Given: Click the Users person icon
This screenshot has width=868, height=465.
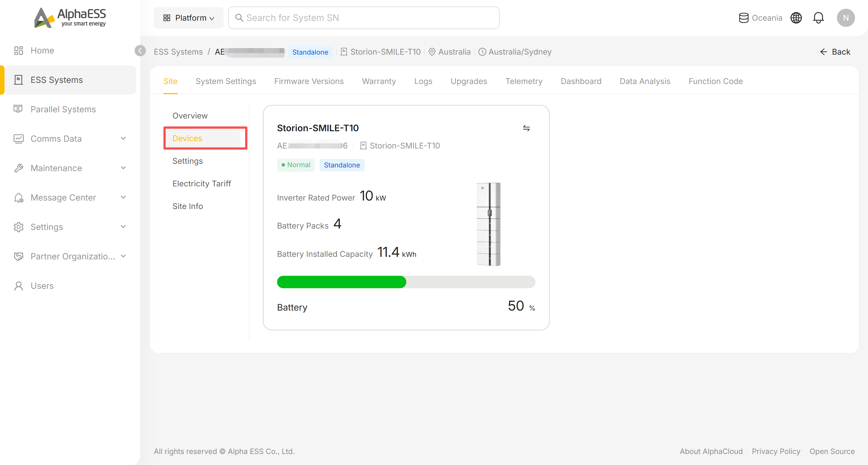Looking at the screenshot, I should click(x=19, y=286).
